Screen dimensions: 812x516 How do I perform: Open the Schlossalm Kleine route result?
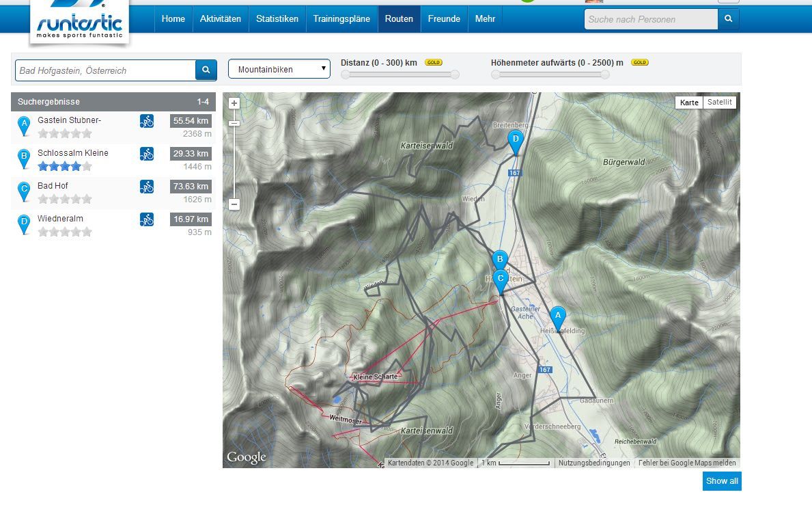coord(72,153)
